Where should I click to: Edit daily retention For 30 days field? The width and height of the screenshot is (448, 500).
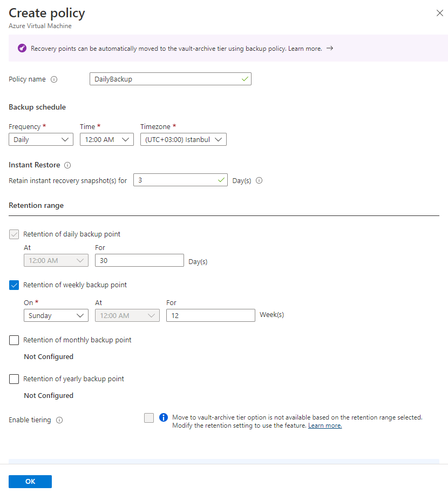pyautogui.click(x=139, y=260)
